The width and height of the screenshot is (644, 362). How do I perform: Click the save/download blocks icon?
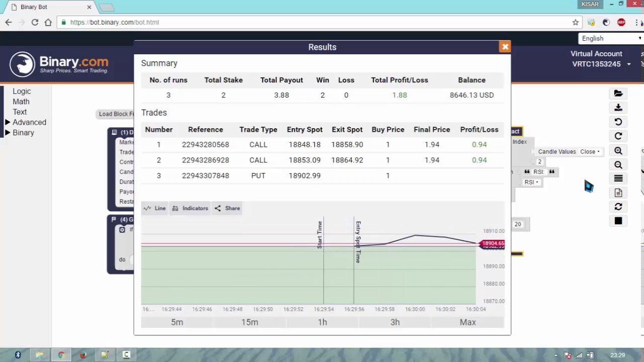tap(618, 108)
